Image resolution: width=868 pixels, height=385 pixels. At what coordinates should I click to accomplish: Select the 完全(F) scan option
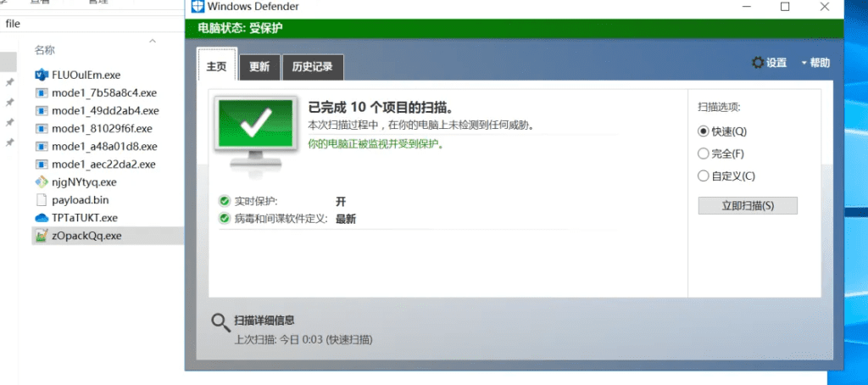(721, 153)
